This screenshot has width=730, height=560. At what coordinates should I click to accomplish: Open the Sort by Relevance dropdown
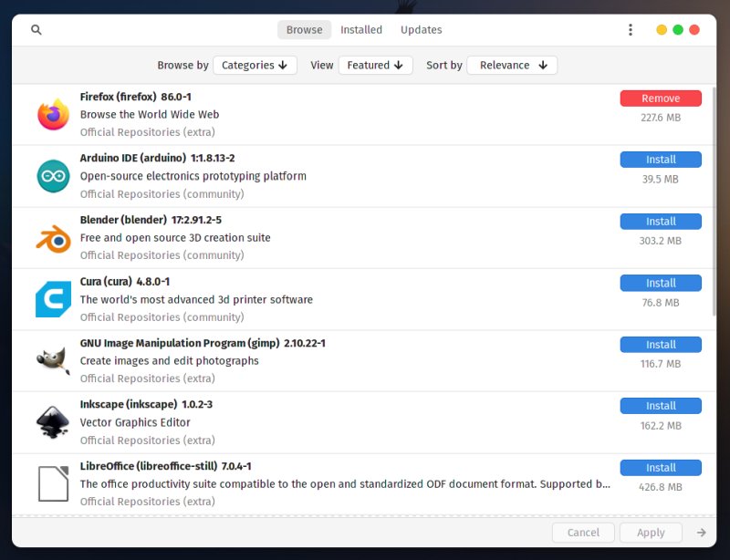pos(512,66)
